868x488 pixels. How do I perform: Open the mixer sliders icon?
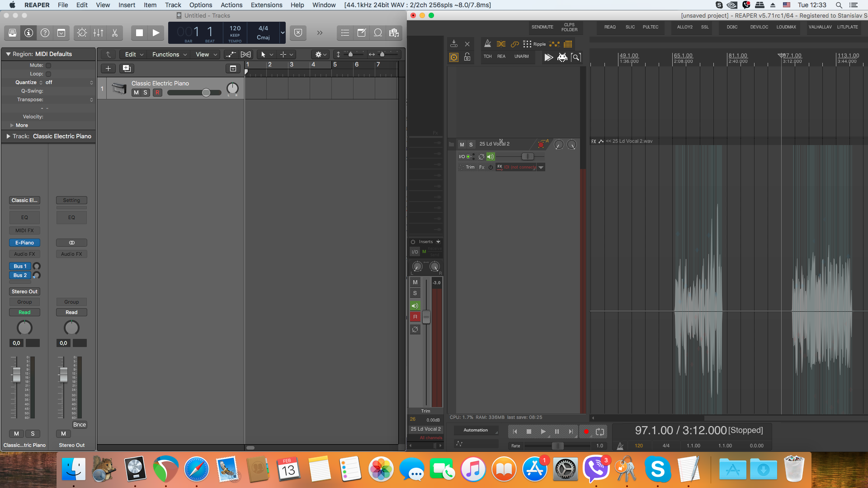tap(98, 33)
